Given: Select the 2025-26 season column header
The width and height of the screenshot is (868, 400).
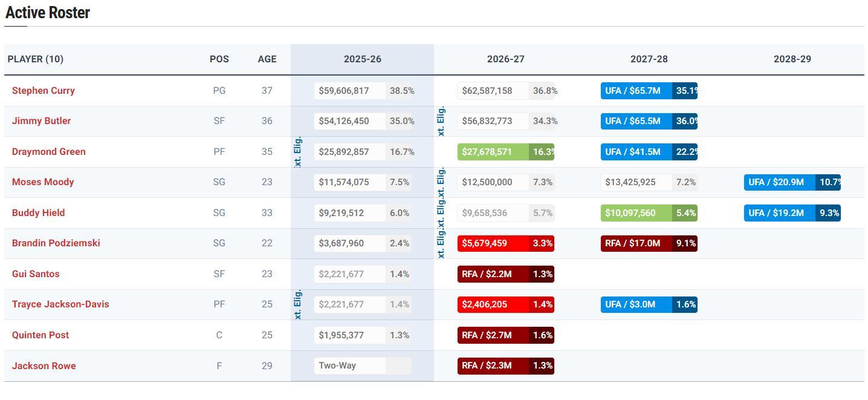Looking at the screenshot, I should click(362, 59).
